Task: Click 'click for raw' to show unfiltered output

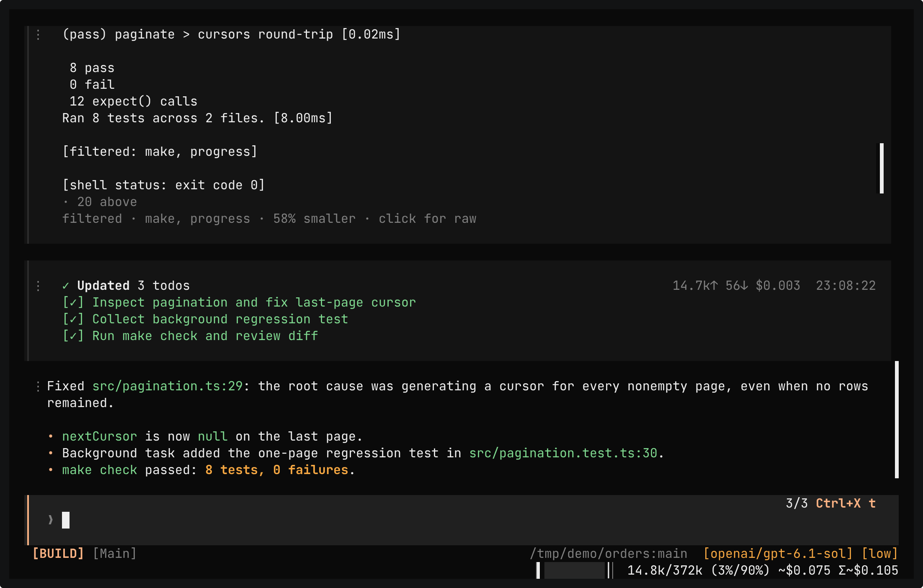Action: pyautogui.click(x=428, y=219)
